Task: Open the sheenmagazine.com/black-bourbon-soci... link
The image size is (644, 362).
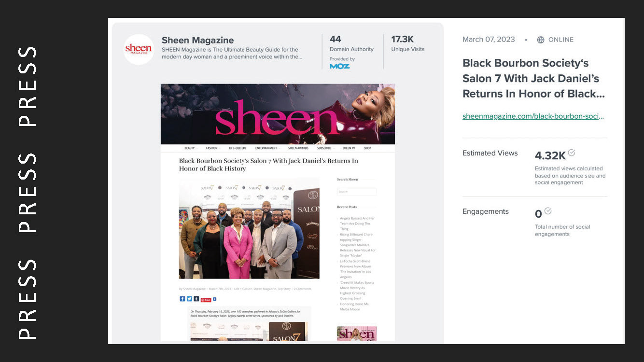Action: 533,116
